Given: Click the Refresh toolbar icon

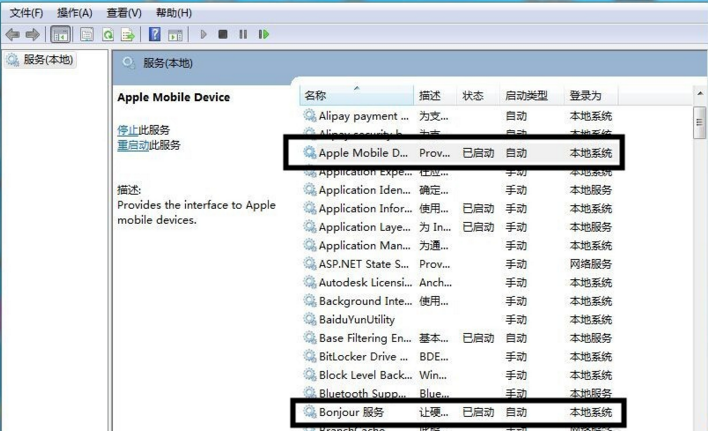Looking at the screenshot, I should tap(108, 34).
